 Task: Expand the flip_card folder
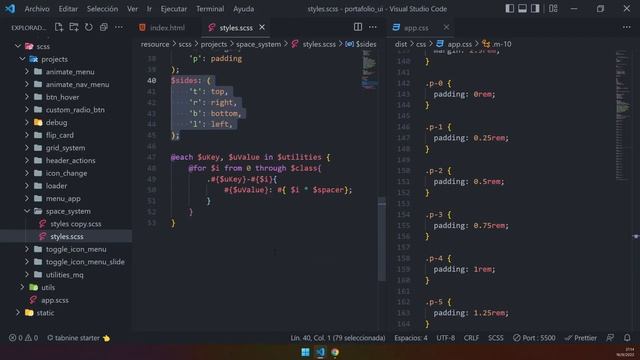(27, 135)
